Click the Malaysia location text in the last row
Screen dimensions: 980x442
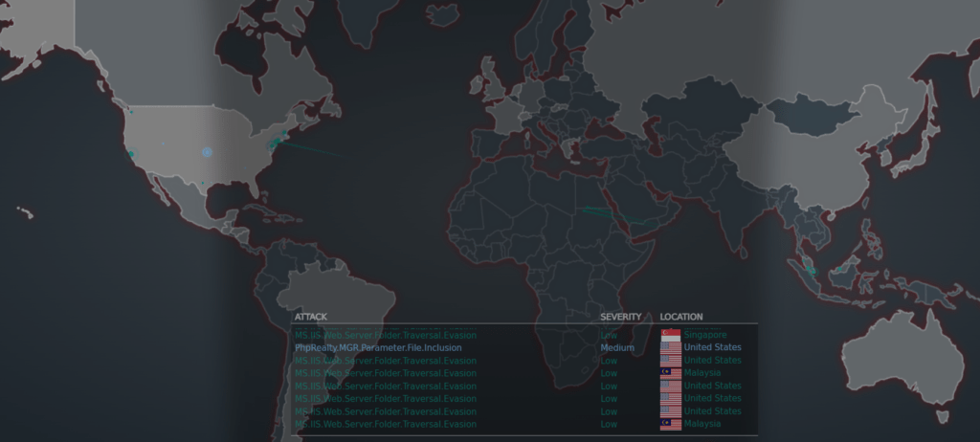[x=702, y=424]
